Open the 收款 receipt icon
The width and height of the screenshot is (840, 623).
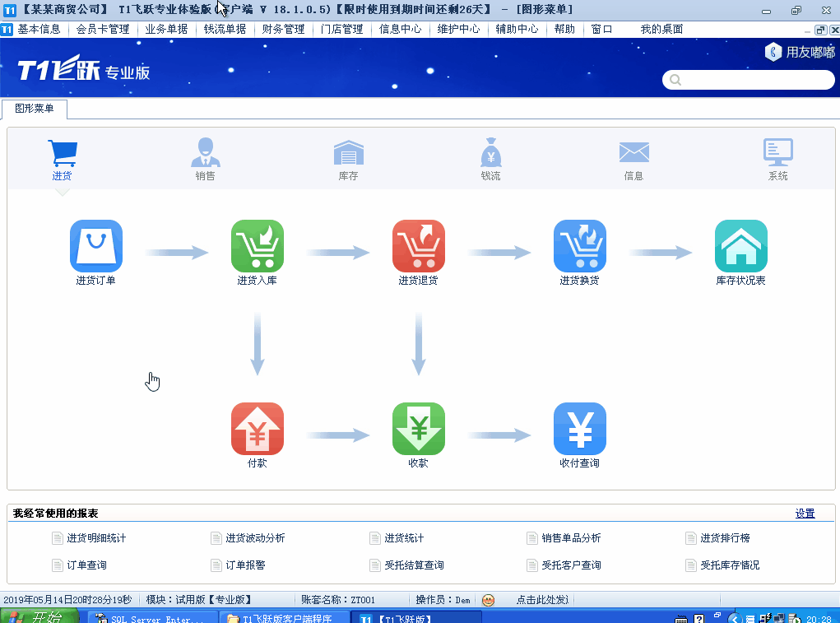[419, 429]
